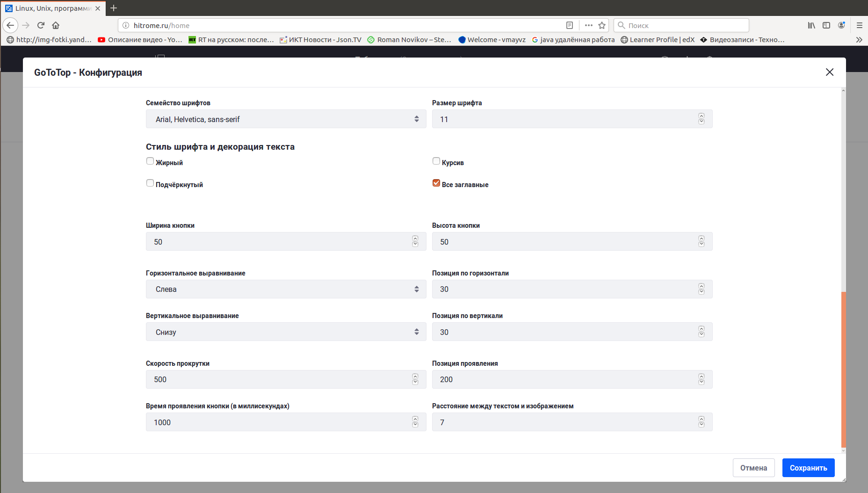868x493 pixels.
Task: Open page actions three-dot menu
Action: pyautogui.click(x=588, y=25)
